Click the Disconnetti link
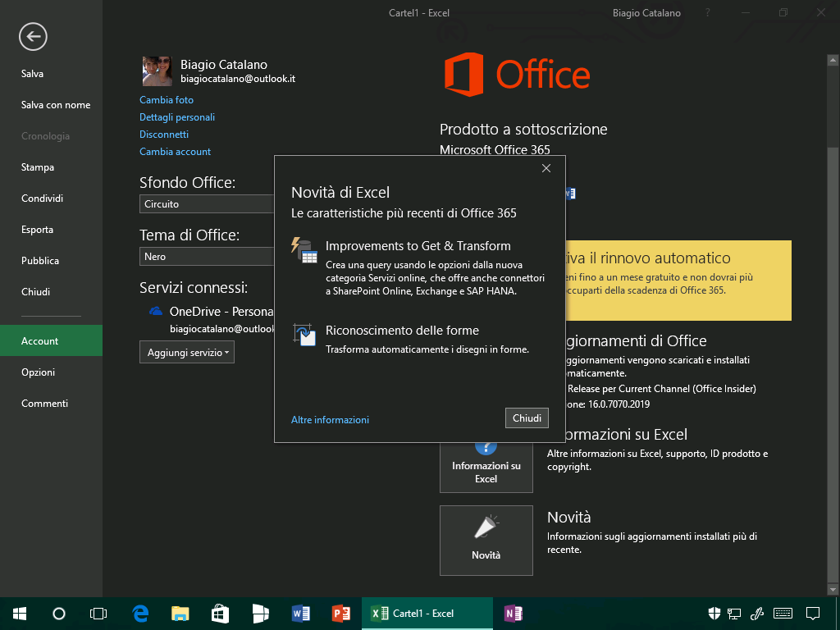The width and height of the screenshot is (840, 630). [x=164, y=134]
